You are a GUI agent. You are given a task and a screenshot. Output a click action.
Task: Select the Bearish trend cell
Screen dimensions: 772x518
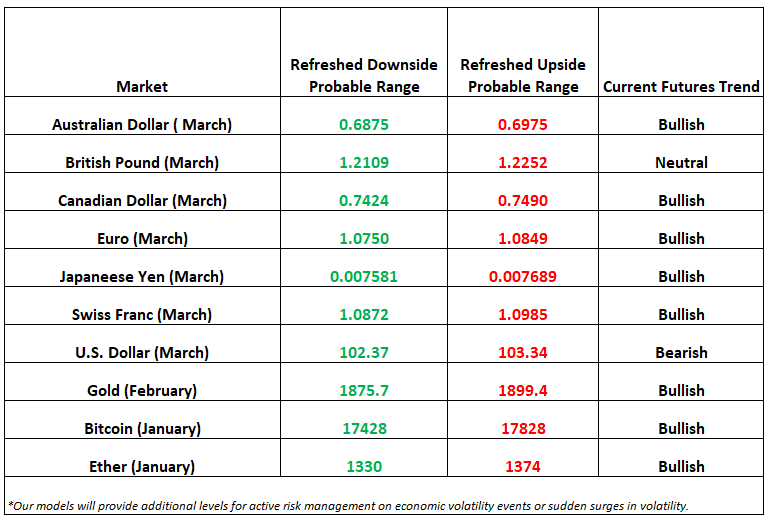pyautogui.click(x=681, y=353)
